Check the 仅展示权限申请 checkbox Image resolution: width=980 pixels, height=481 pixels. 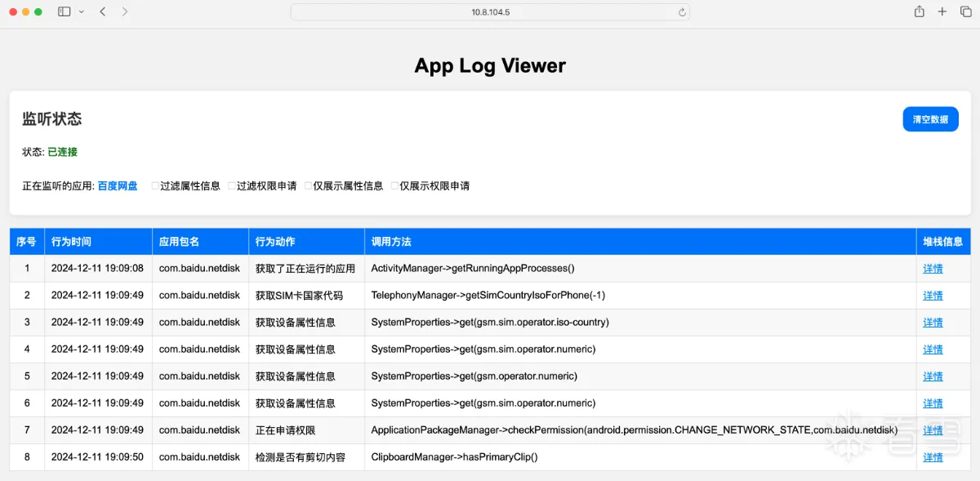[x=394, y=186]
